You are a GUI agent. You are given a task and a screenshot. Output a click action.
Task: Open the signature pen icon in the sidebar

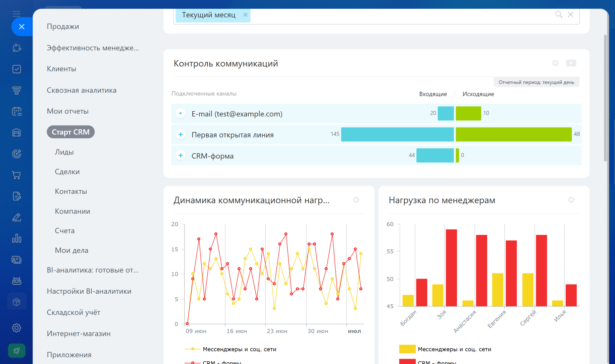17,218
